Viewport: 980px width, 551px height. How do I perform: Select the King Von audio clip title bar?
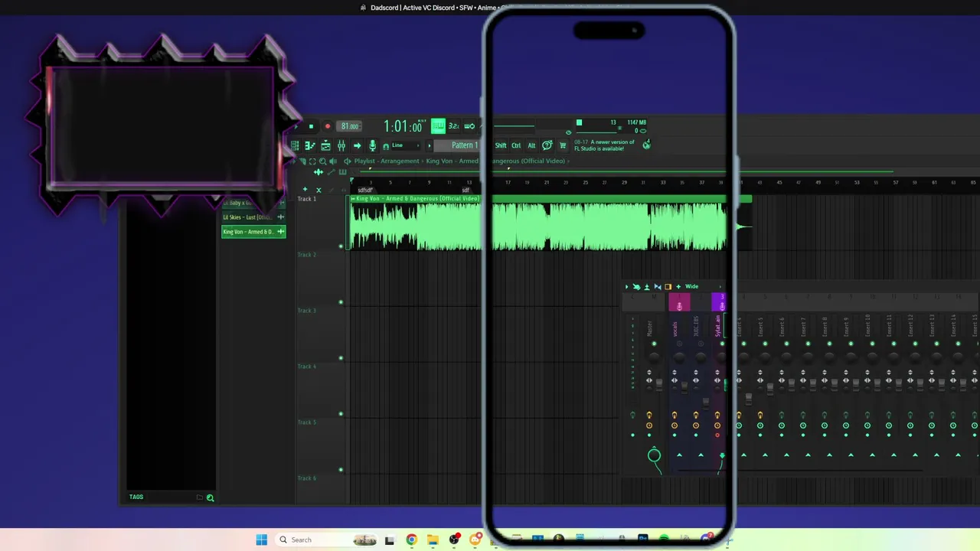[x=550, y=199]
